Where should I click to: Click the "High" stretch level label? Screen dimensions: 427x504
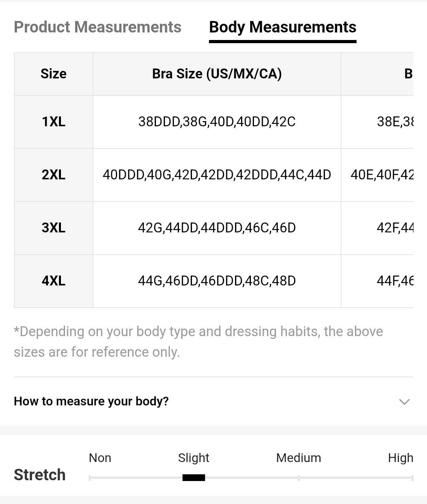400,458
